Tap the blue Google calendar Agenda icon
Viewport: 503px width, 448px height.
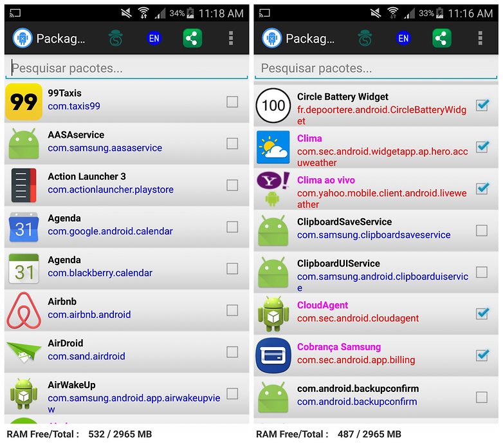coord(24,227)
